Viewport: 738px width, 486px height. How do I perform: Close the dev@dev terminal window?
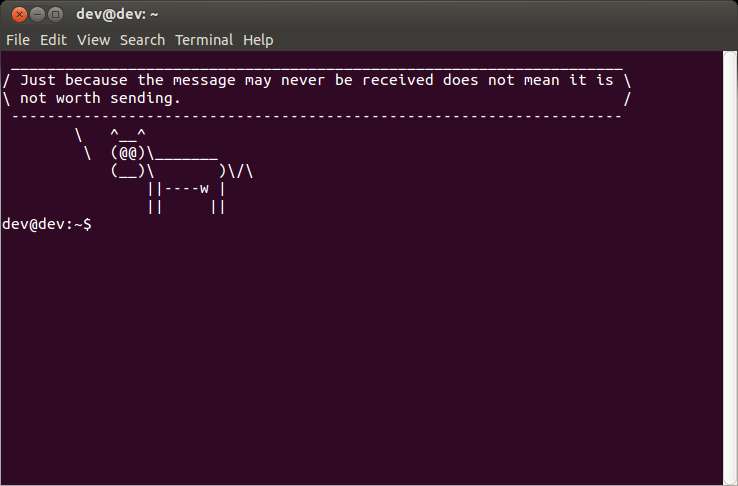[19, 15]
